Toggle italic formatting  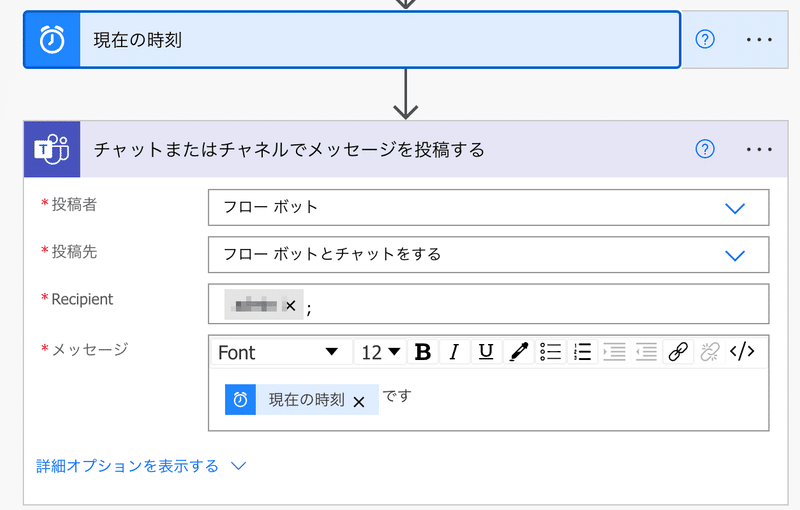454,352
